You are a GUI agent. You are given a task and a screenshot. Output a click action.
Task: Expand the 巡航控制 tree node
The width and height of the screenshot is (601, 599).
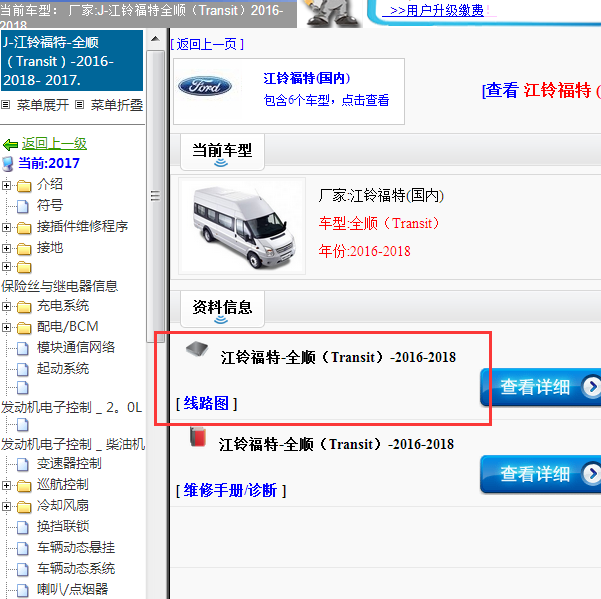(x=6, y=486)
